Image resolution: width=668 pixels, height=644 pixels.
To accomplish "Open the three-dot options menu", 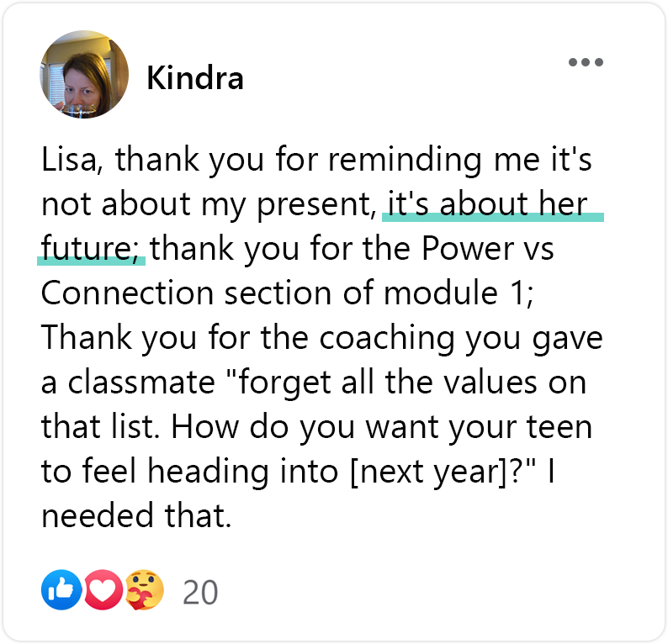I will 586,62.
